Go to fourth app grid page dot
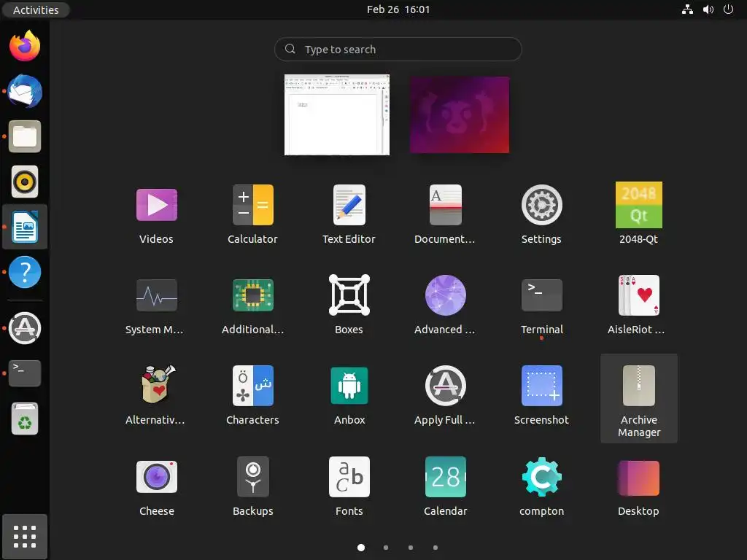The width and height of the screenshot is (747, 560). click(436, 548)
